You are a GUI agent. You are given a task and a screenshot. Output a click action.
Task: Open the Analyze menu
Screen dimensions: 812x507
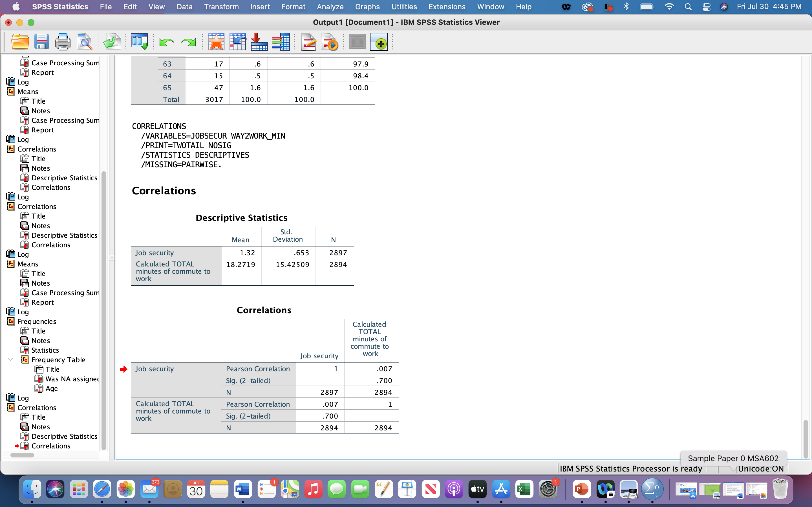coord(330,7)
